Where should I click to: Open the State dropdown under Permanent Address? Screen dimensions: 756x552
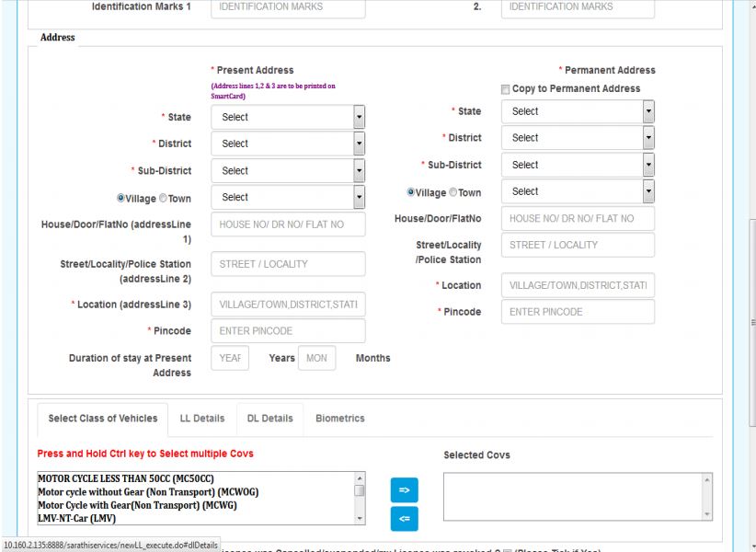577,111
